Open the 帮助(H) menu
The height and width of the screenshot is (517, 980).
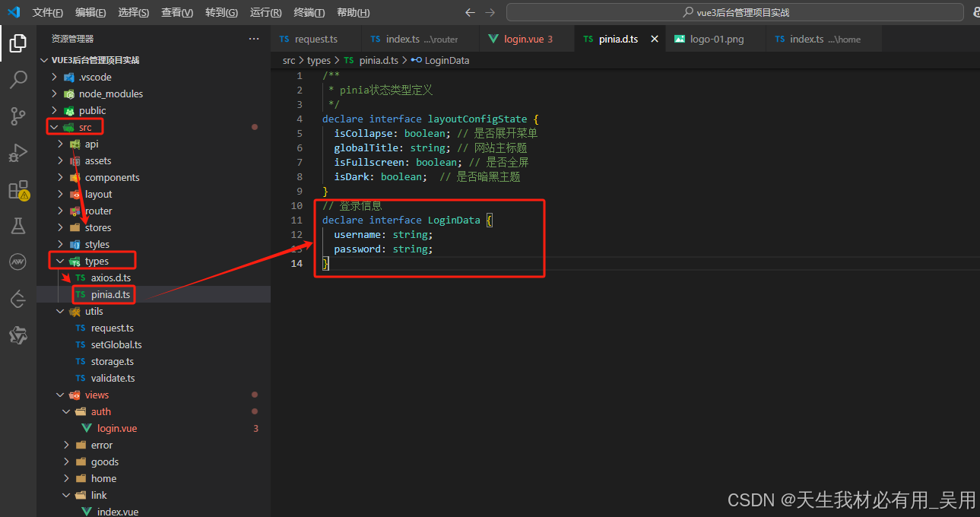tap(353, 12)
